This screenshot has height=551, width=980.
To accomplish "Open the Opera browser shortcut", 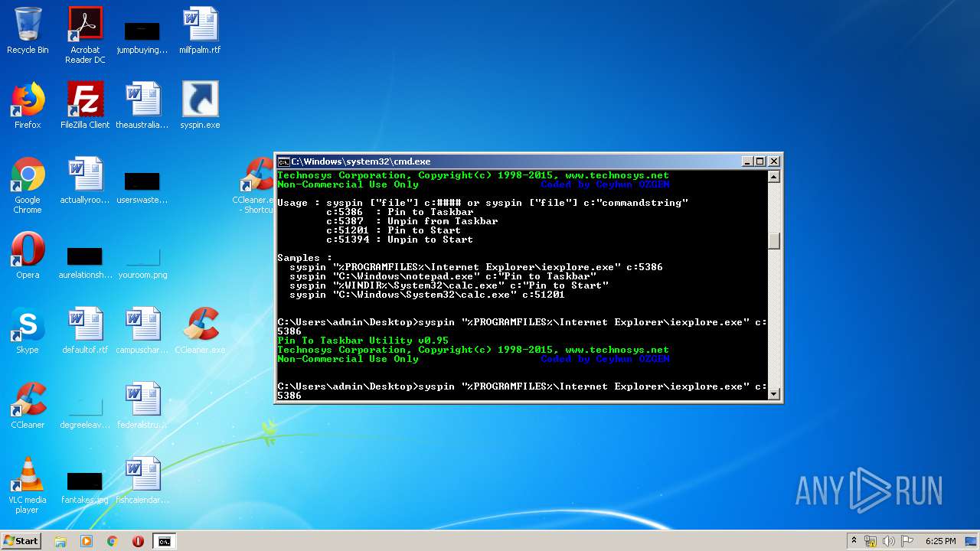I will [28, 256].
